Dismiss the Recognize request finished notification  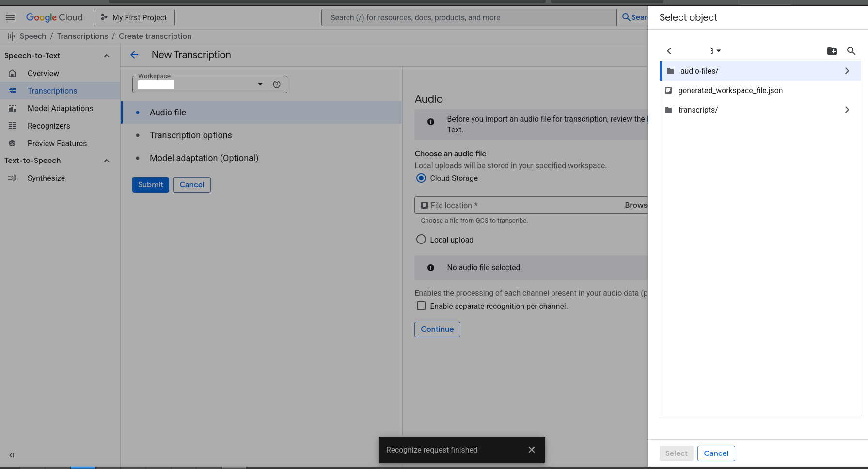pos(532,450)
